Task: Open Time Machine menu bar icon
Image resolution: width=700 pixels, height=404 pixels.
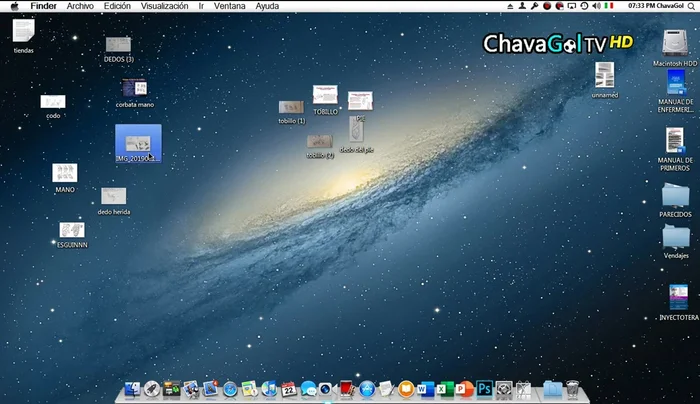Action: 584,6
